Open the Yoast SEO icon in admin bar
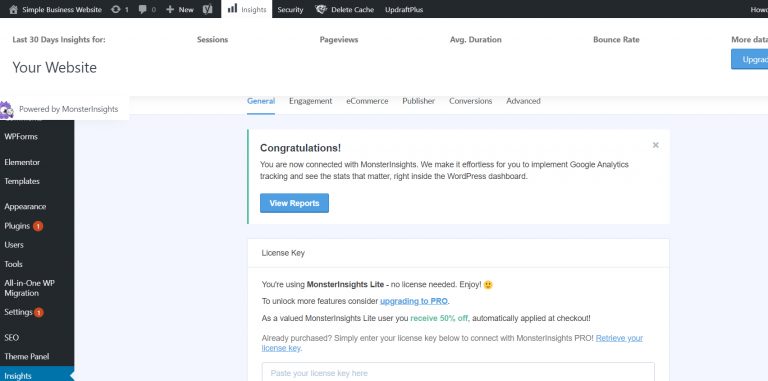The height and width of the screenshot is (381, 768). (208, 9)
